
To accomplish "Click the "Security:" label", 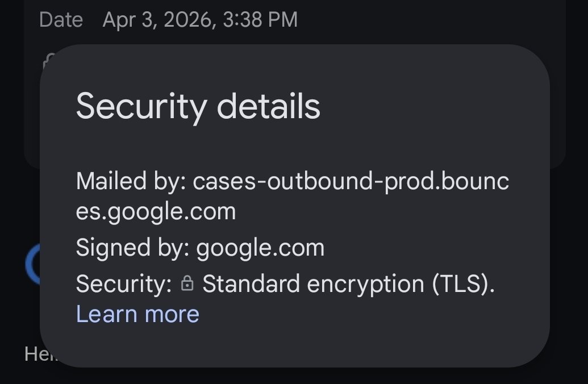I will 124,284.
